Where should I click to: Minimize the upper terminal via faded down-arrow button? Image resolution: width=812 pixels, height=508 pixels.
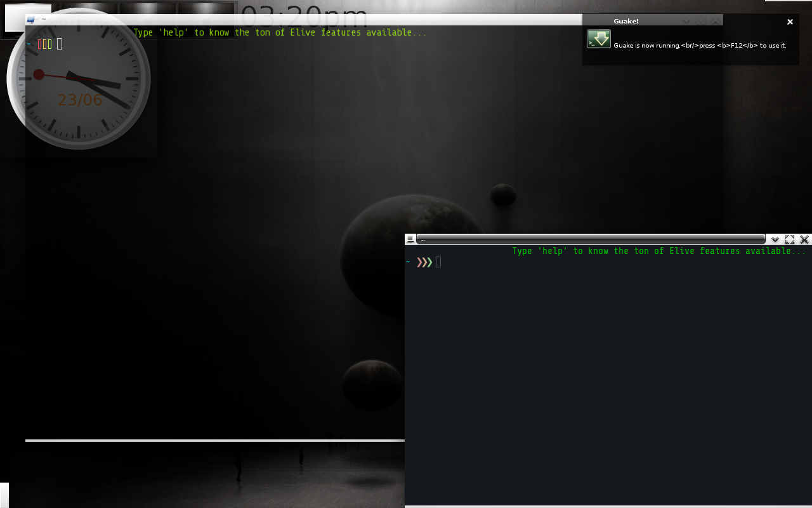(x=686, y=20)
